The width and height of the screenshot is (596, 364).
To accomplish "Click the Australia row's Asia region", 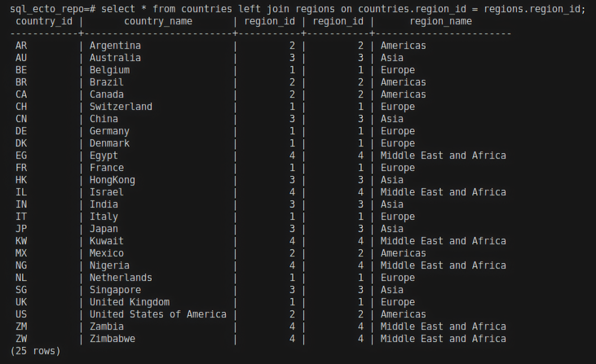I will 391,58.
